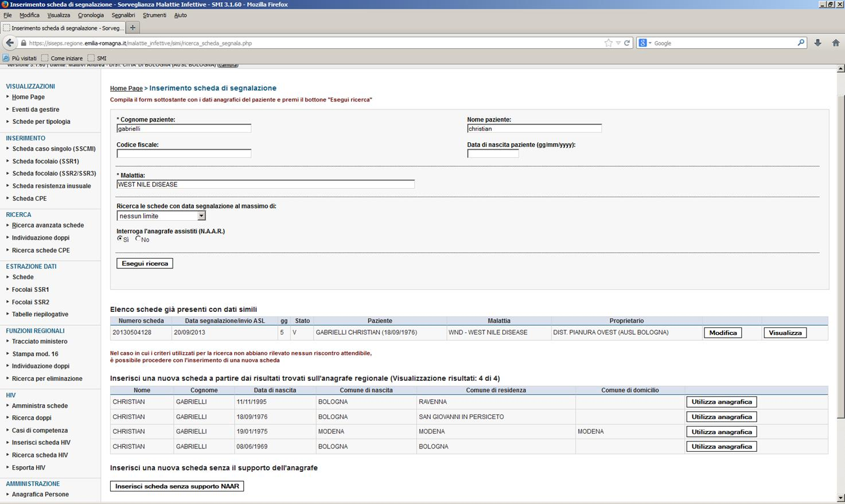This screenshot has width=845, height=504.
Task: Click the Esegui ricerca button
Action: (x=145, y=263)
